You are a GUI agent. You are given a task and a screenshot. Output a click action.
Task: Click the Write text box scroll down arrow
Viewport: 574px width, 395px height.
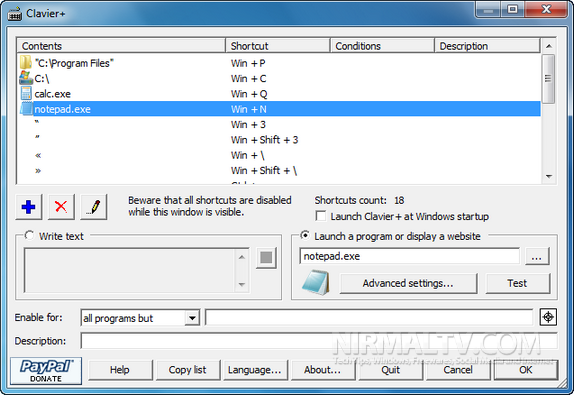(x=242, y=284)
